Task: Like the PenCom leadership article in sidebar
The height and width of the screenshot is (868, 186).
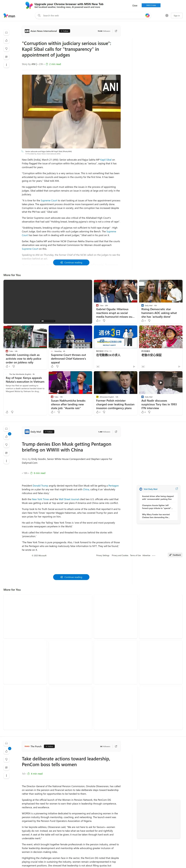Action: tap(6, 751)
